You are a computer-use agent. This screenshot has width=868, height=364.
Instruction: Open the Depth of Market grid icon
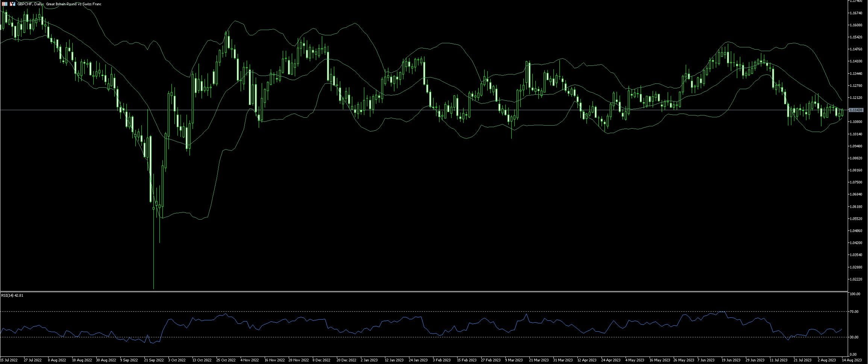click(x=5, y=4)
